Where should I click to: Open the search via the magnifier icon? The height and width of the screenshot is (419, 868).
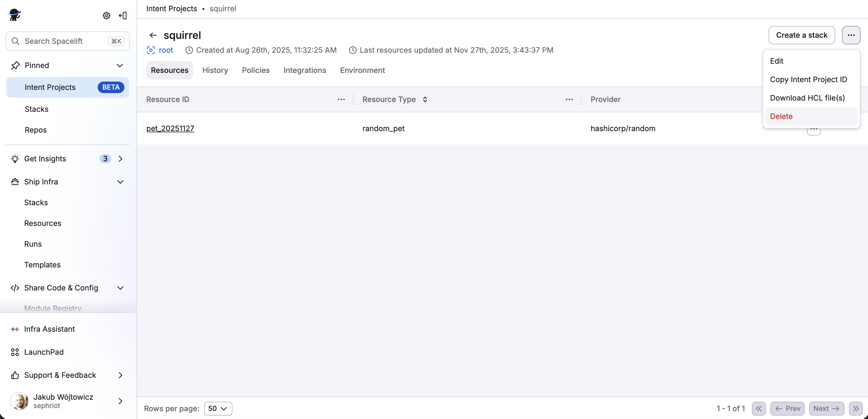point(16,41)
